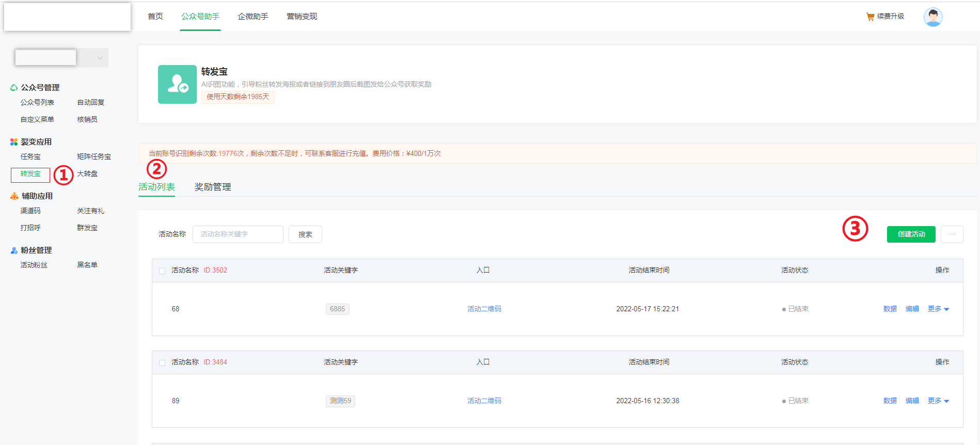Image resolution: width=980 pixels, height=445 pixels.
Task: Focus the 活动名称关键字 search field
Action: [238, 234]
